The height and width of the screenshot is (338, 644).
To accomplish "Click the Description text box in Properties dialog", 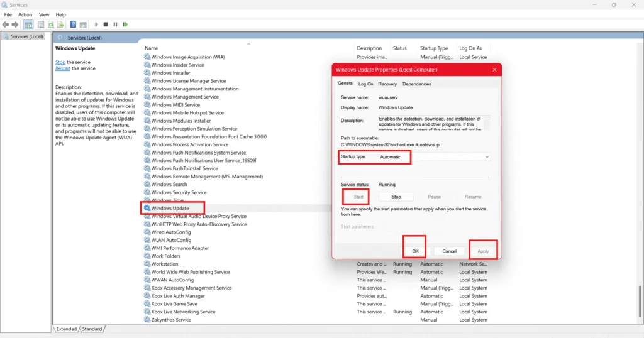I will coord(434,123).
